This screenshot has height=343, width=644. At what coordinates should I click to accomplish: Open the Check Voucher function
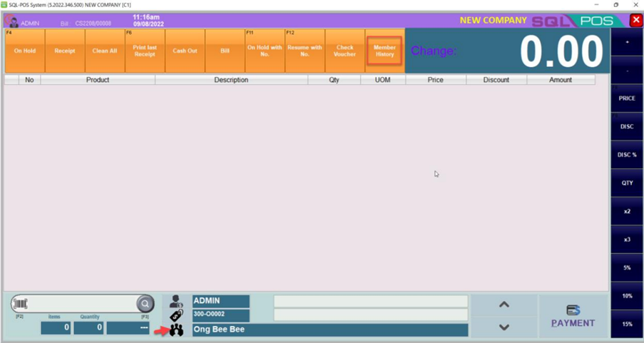[344, 51]
